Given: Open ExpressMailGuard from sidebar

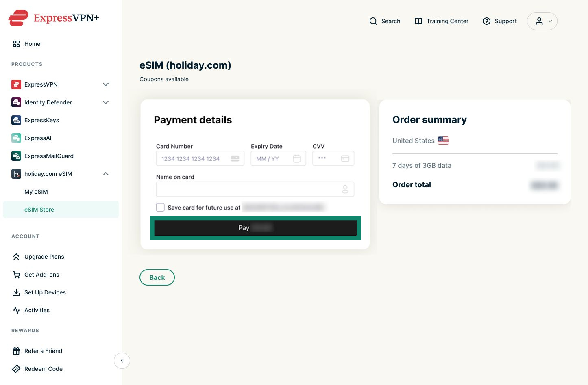Looking at the screenshot, I should pos(49,156).
